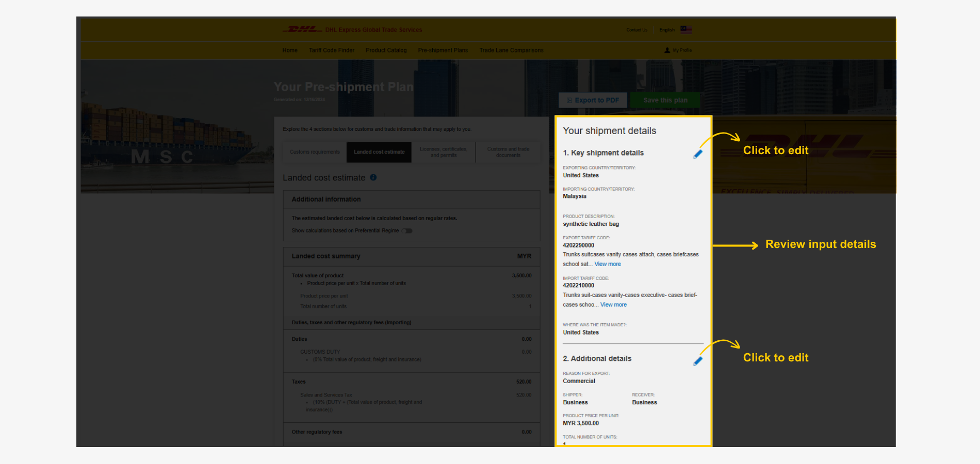Open Trade Lane Comparisons menu
This screenshot has height=464, width=980.
point(511,50)
